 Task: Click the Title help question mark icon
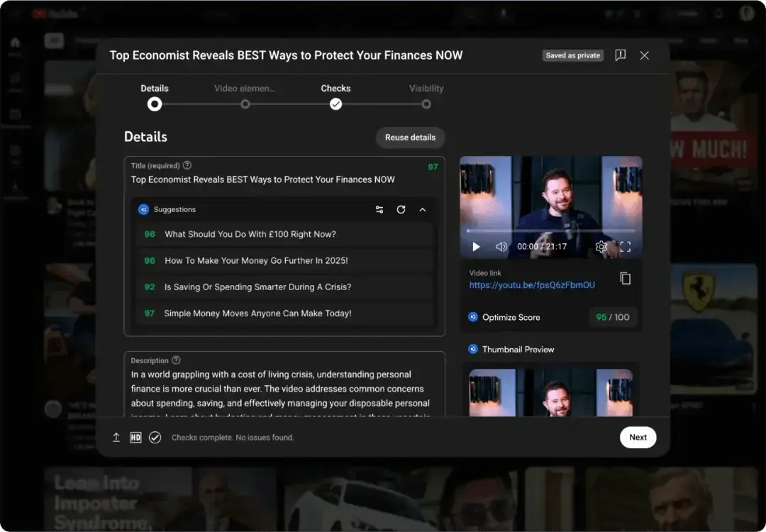[187, 165]
